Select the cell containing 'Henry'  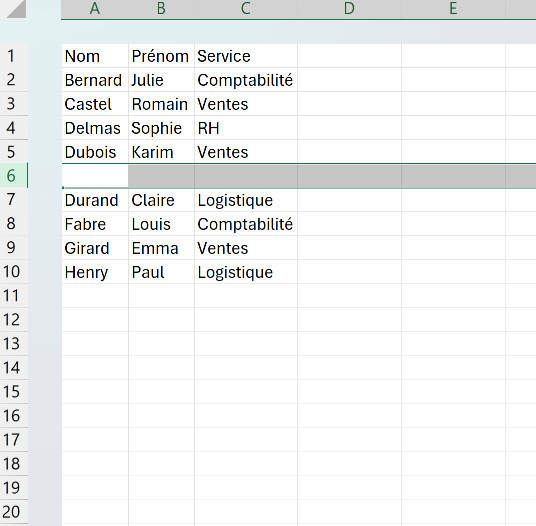(95, 272)
